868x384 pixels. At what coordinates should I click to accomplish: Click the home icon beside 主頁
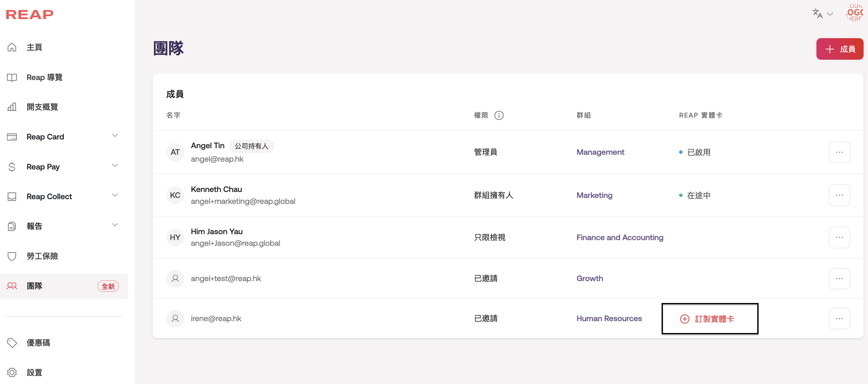(12, 47)
